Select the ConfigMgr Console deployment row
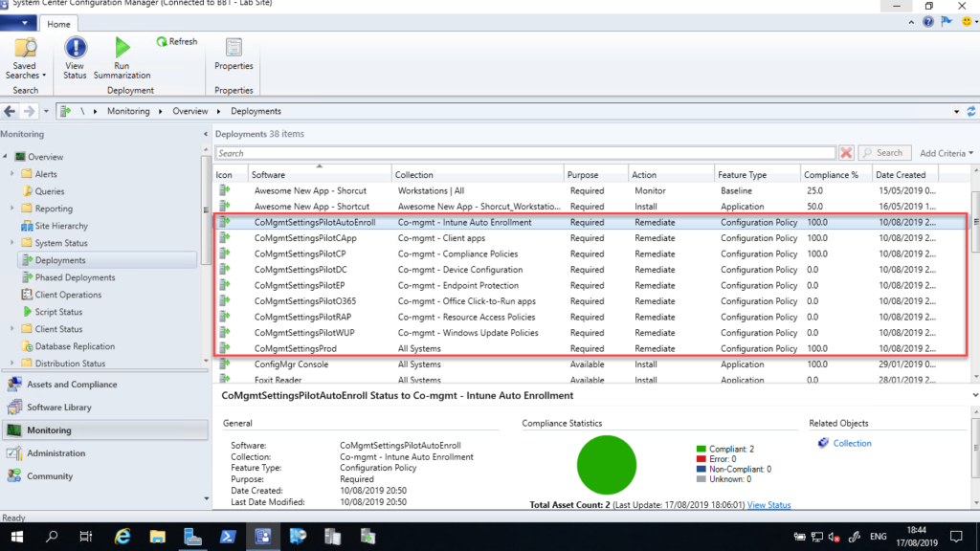The width and height of the screenshot is (980, 551). (x=590, y=364)
